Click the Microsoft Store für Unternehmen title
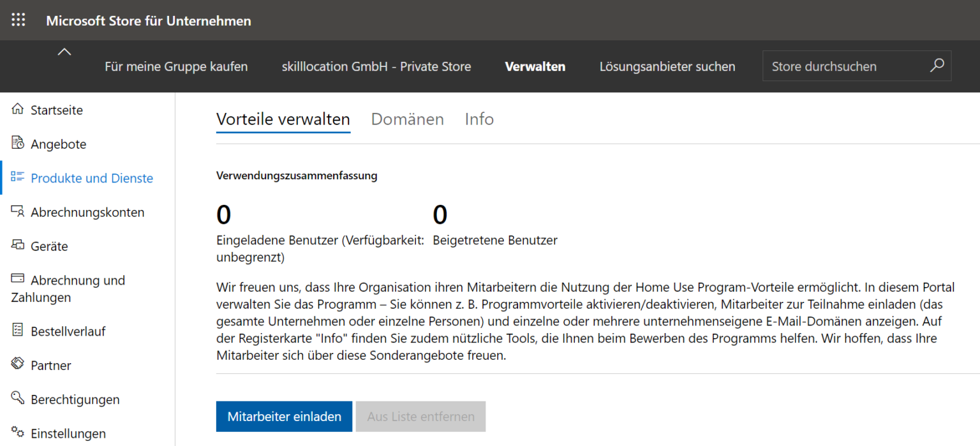980x446 pixels. pos(149,20)
